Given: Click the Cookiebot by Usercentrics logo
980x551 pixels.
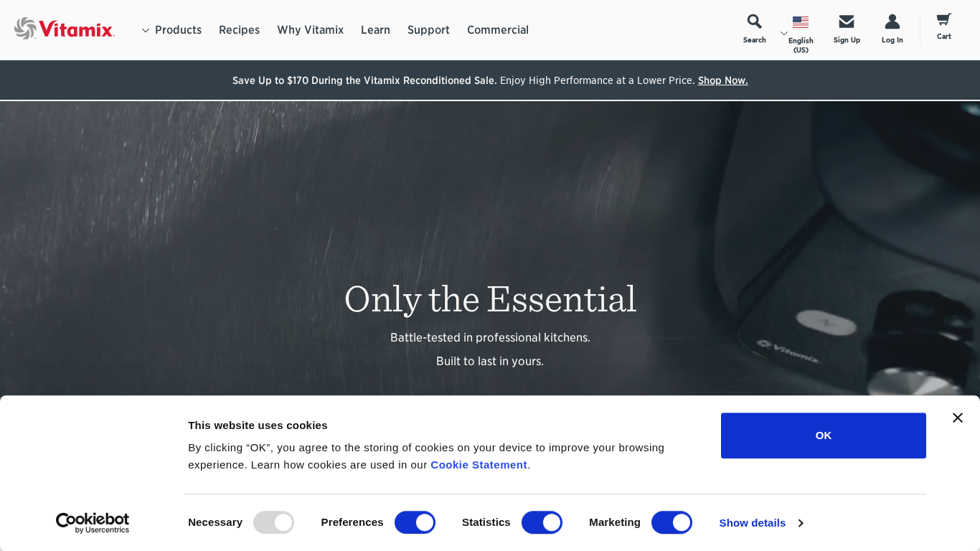Looking at the screenshot, I should [x=93, y=523].
